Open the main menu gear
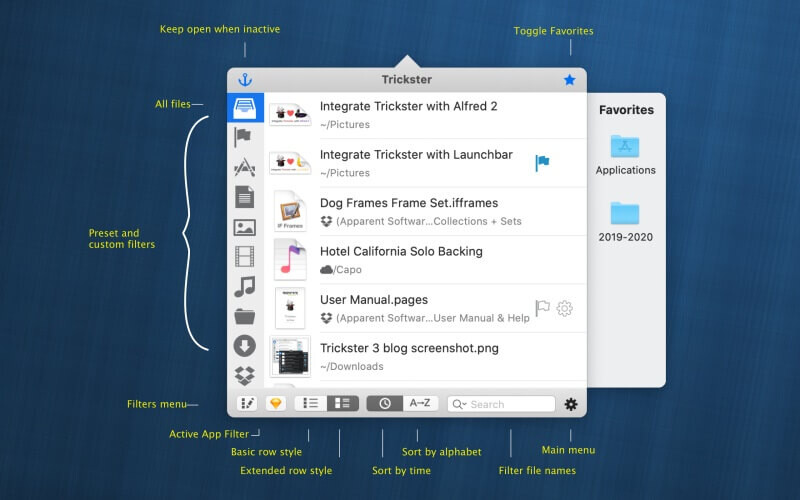800x500 pixels. [x=571, y=404]
